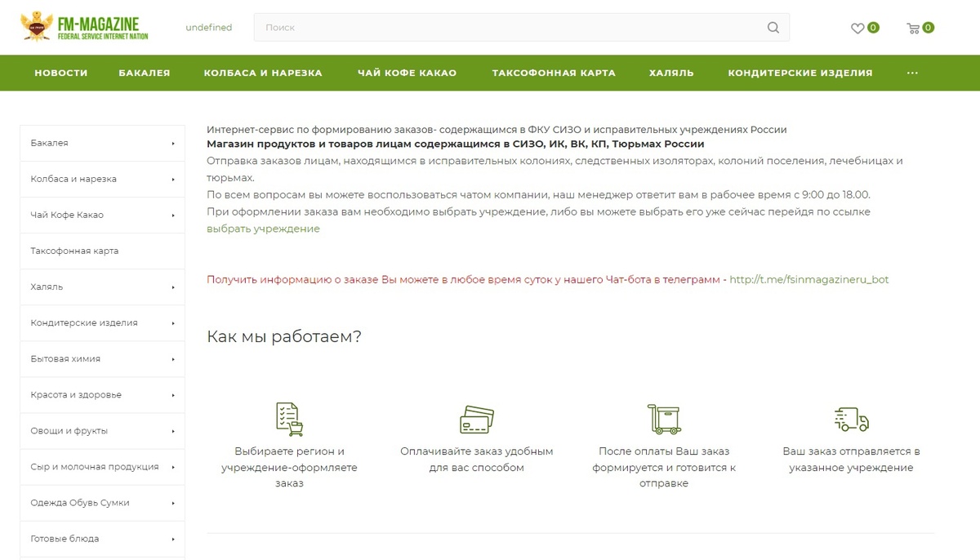Open the t.me/fsinmagazineru_bot Telegram link
980x560 pixels.
808,280
